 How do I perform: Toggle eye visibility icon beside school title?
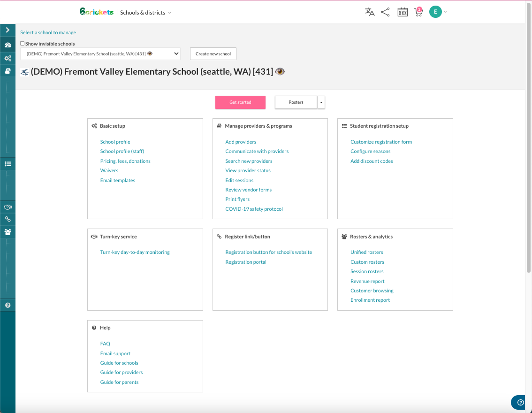[280, 71]
